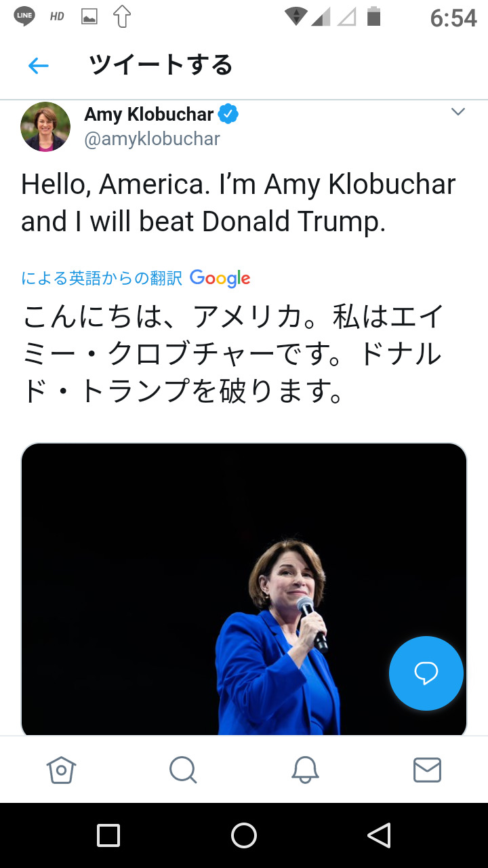Screen dimensions: 488x868
Task: Tap the upload arrow status icon
Action: pos(122,17)
